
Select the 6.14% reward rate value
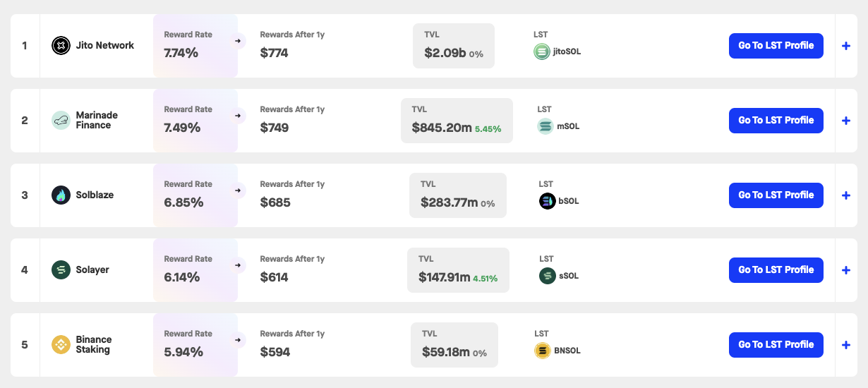[182, 277]
